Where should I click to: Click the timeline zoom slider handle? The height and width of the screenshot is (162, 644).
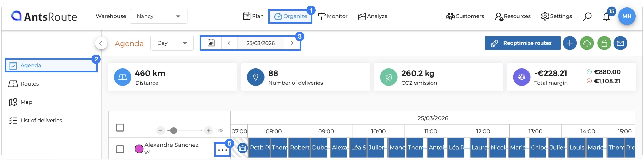click(x=174, y=130)
